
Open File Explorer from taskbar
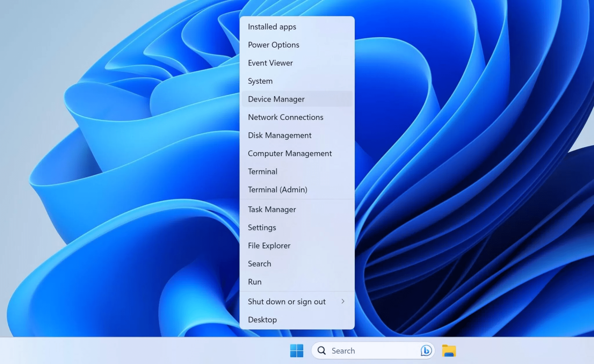tap(449, 350)
